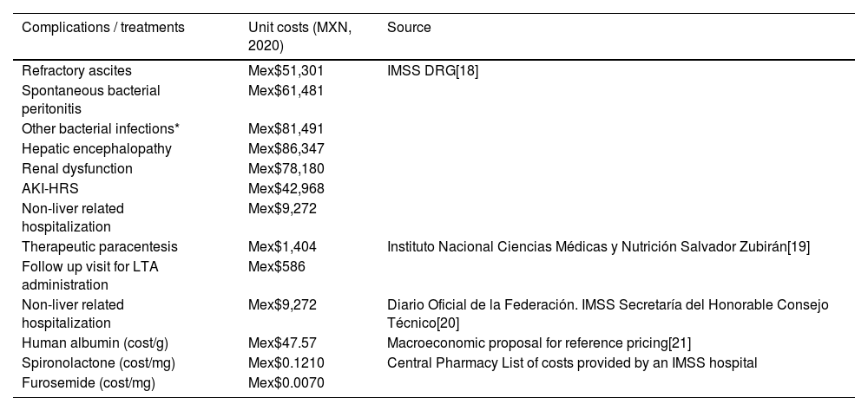This screenshot has width=868, height=411.
Task: Click the Central Pharmacy List source text
Action: [x=572, y=363]
